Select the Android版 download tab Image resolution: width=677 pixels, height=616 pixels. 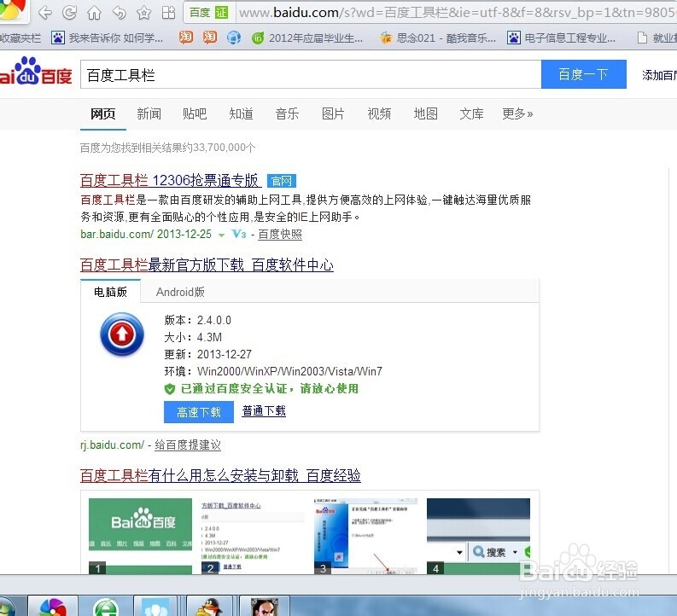click(180, 292)
